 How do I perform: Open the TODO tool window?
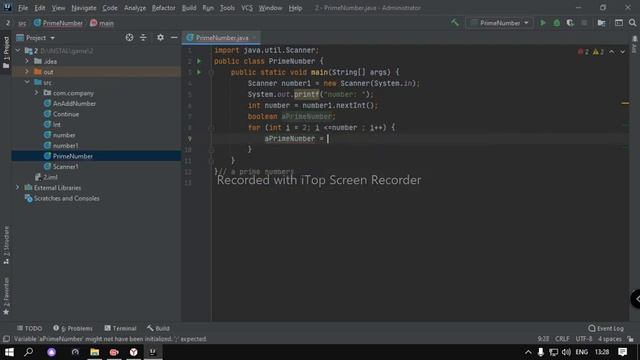(29, 329)
